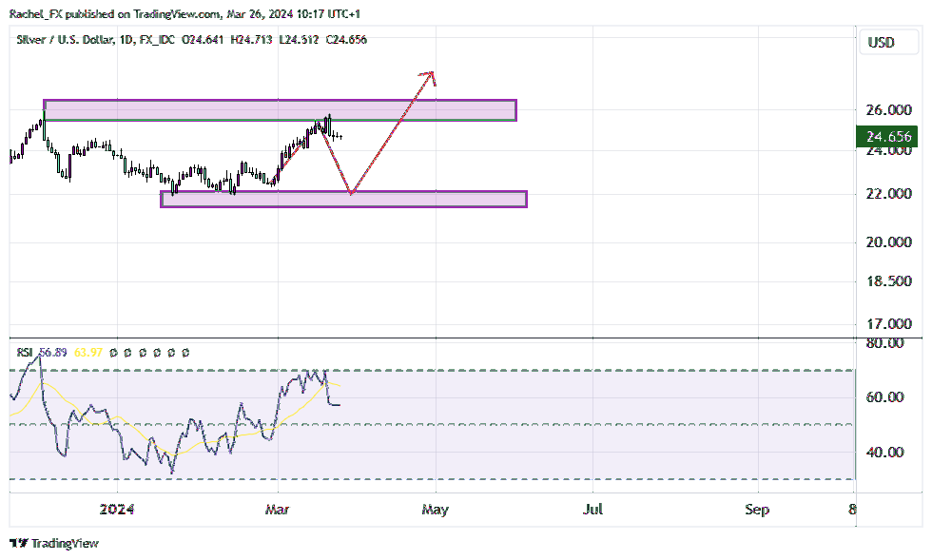Viewport: 932px width, 560px height.
Task: Click the open price O24.641 in legend
Action: pyautogui.click(x=203, y=40)
